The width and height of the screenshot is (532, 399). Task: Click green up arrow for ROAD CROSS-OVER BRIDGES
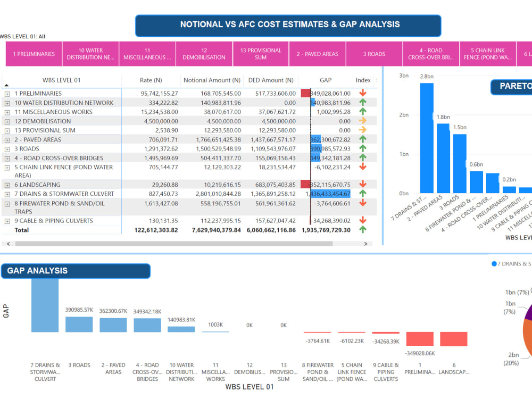[x=363, y=157]
